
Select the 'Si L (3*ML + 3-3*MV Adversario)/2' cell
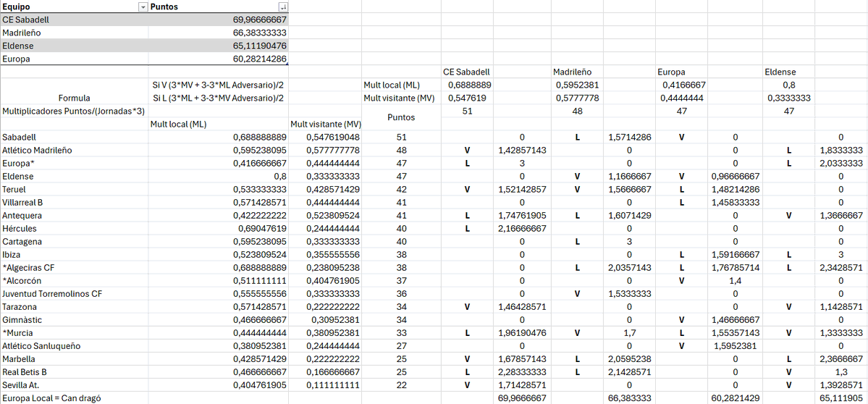(219, 98)
